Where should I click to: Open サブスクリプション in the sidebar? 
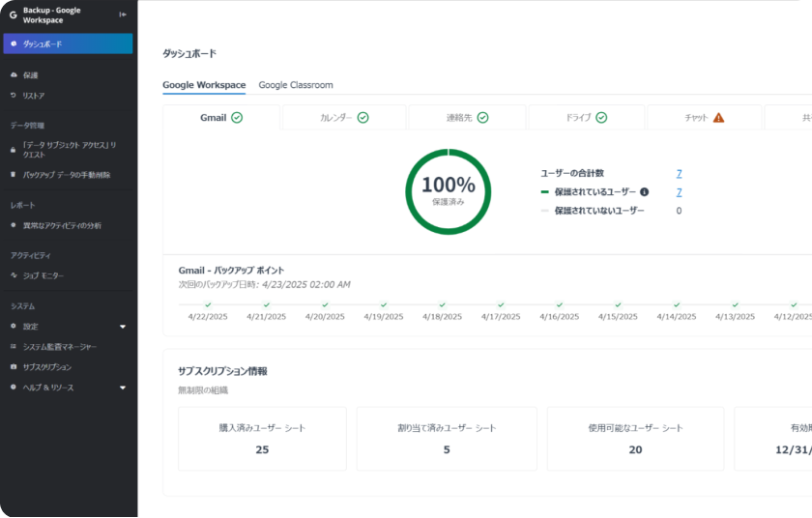[47, 367]
